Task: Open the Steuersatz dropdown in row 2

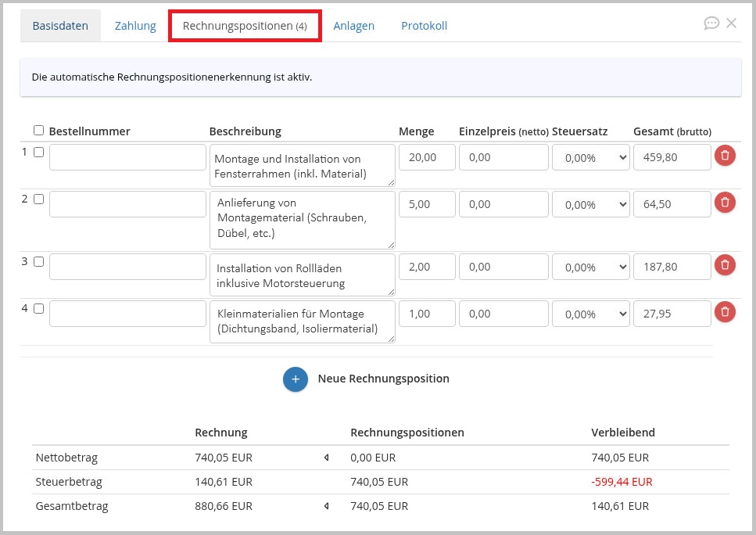Action: pyautogui.click(x=590, y=204)
